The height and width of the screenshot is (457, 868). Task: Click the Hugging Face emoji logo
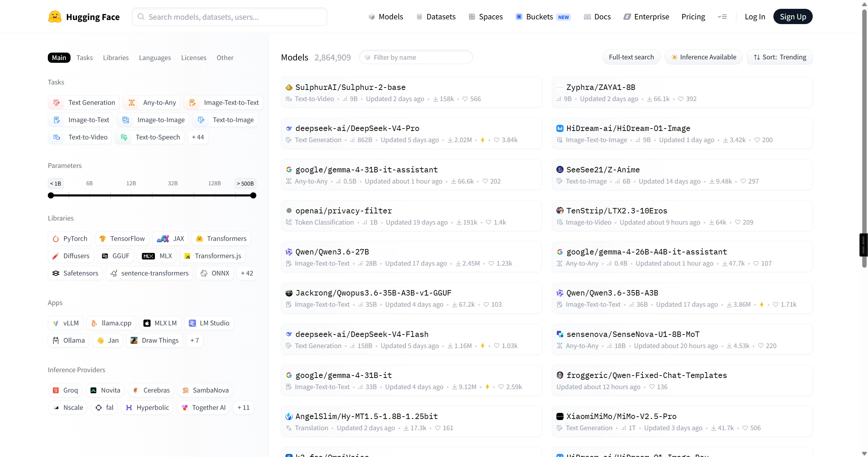click(x=55, y=17)
